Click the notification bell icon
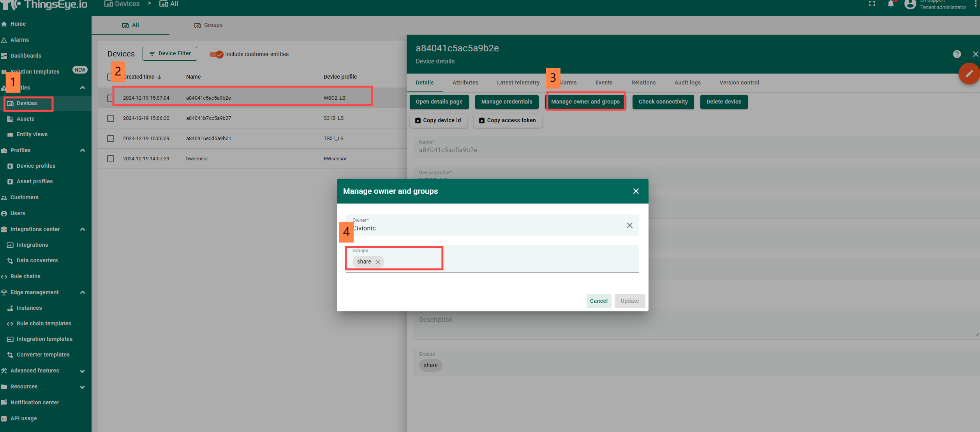Image resolution: width=980 pixels, height=432 pixels. coord(890,4)
